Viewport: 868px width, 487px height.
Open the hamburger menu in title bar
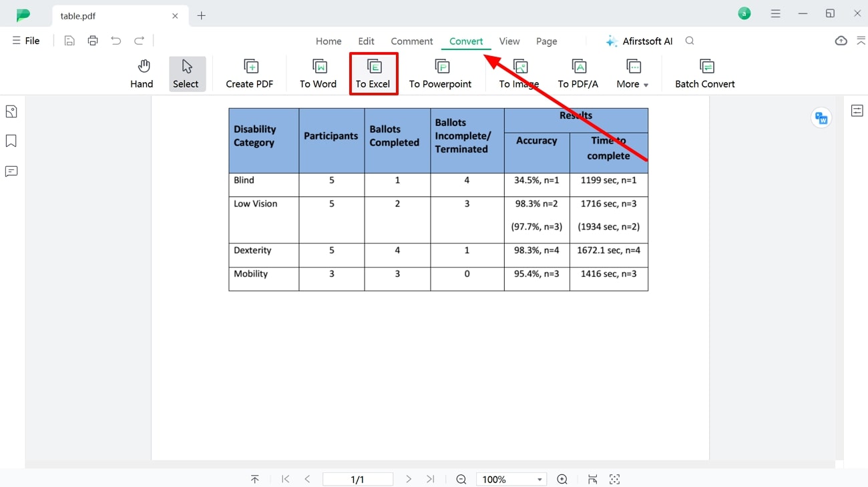[775, 13]
